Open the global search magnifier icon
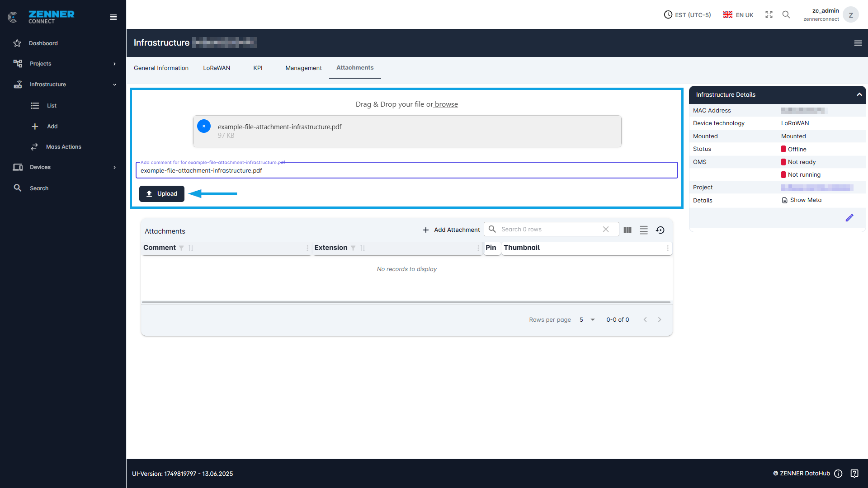Viewport: 868px width, 488px height. pyautogui.click(x=786, y=14)
